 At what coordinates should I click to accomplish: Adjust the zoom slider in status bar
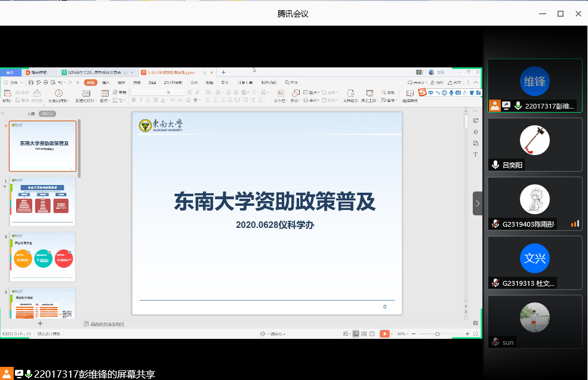pos(438,333)
